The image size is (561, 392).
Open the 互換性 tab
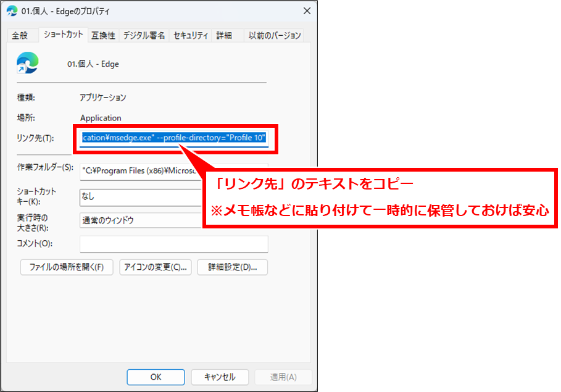coord(103,35)
